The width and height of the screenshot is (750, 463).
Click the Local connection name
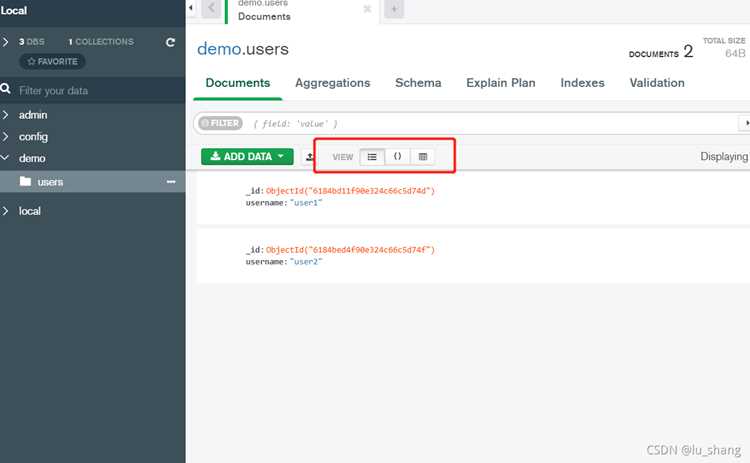[x=13, y=11]
